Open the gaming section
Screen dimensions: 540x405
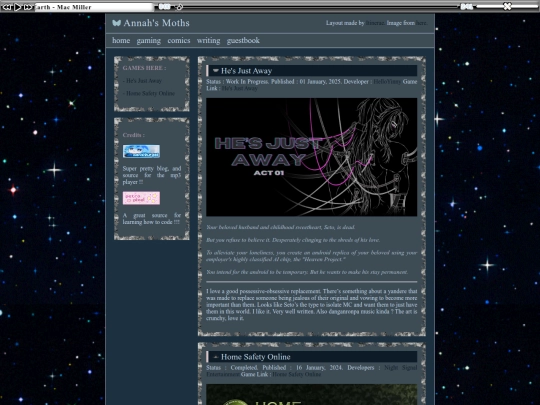[x=148, y=41]
